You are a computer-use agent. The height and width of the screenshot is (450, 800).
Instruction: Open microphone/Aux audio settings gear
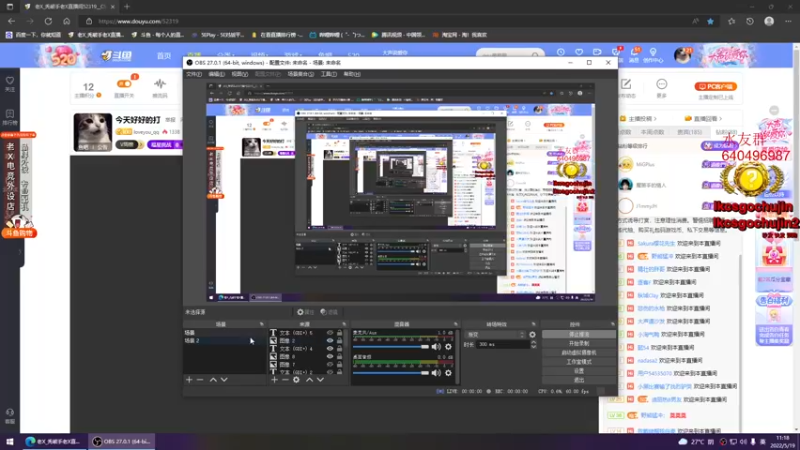pyautogui.click(x=448, y=347)
